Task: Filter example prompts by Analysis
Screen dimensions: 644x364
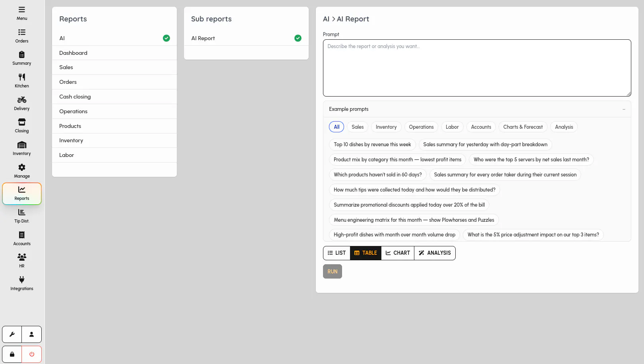Action: (564, 127)
